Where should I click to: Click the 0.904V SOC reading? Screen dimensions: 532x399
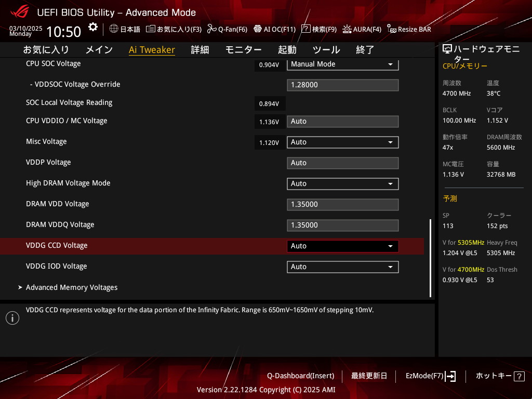tap(269, 65)
